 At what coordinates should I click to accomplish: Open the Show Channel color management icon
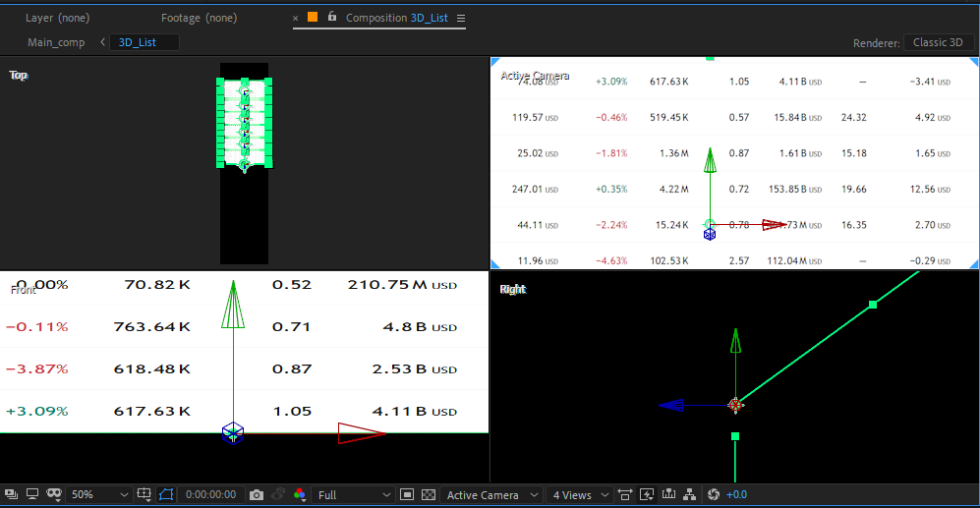[x=299, y=495]
